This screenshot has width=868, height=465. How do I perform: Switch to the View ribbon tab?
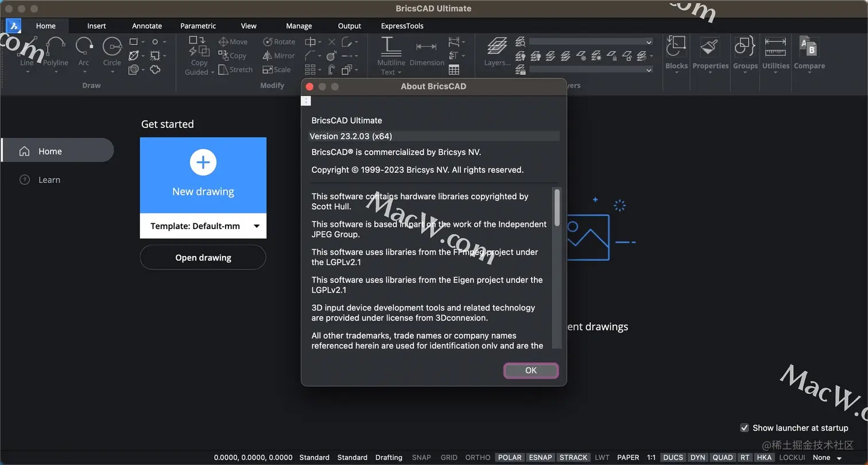249,26
